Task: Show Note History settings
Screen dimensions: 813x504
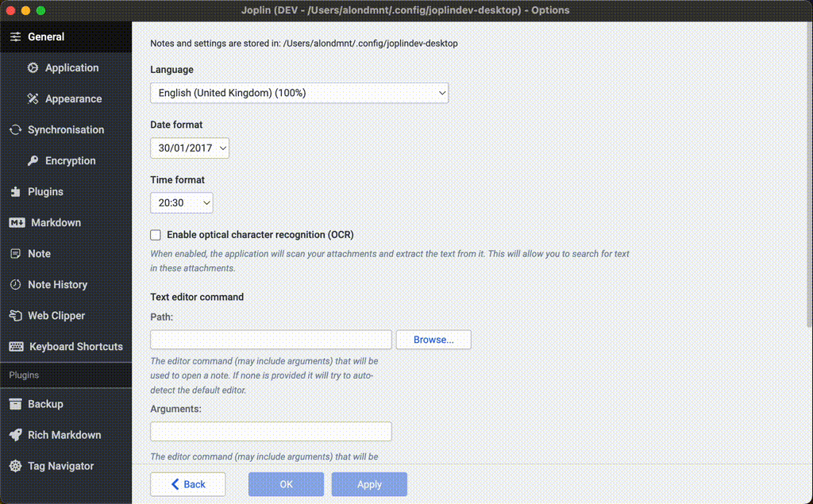Action: pyautogui.click(x=66, y=285)
